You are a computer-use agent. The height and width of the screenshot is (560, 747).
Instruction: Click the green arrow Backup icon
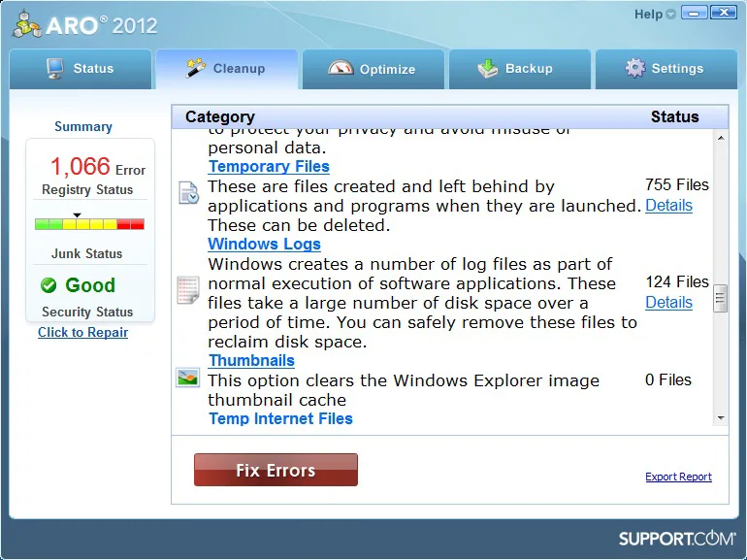[487, 68]
